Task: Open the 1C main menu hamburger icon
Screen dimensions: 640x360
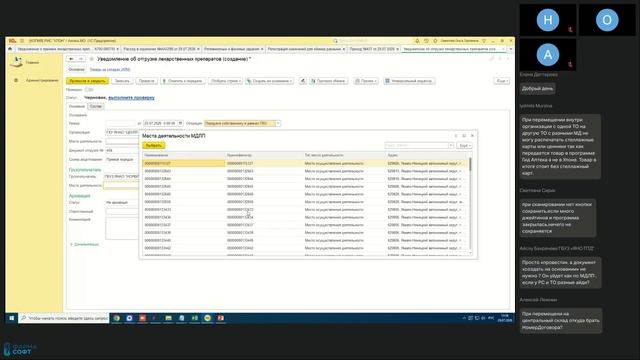Action: 22,41
